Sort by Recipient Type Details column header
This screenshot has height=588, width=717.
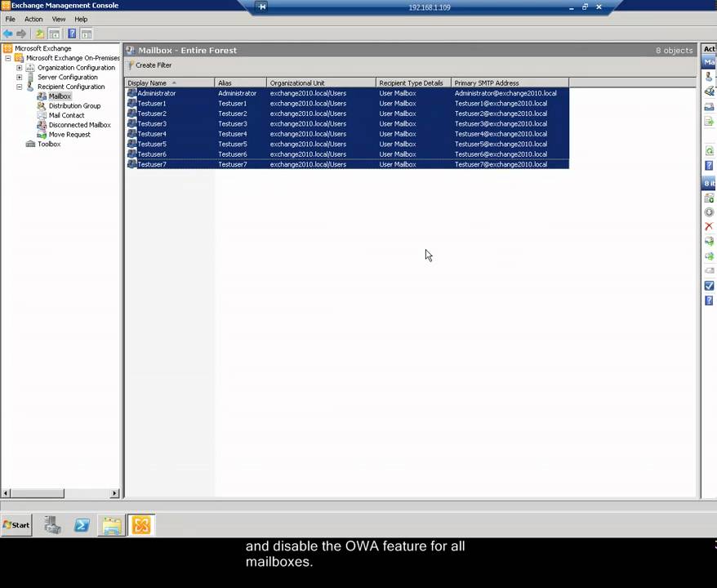point(413,82)
